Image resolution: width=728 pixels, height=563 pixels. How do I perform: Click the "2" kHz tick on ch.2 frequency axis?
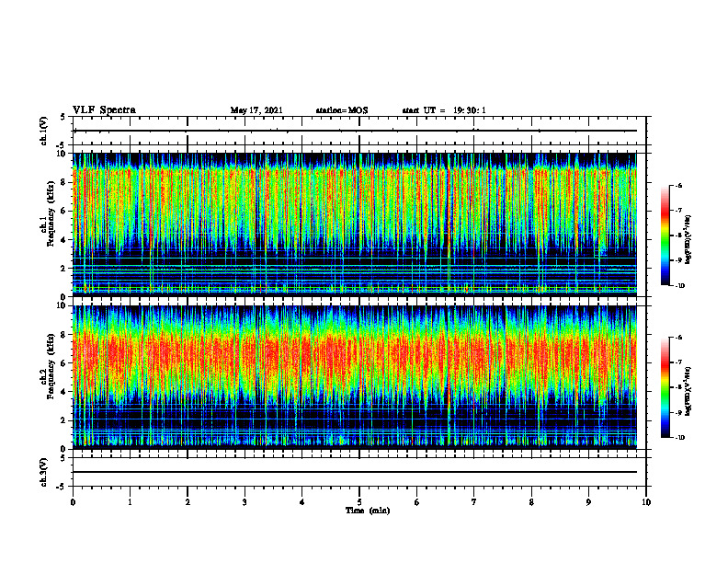63,420
